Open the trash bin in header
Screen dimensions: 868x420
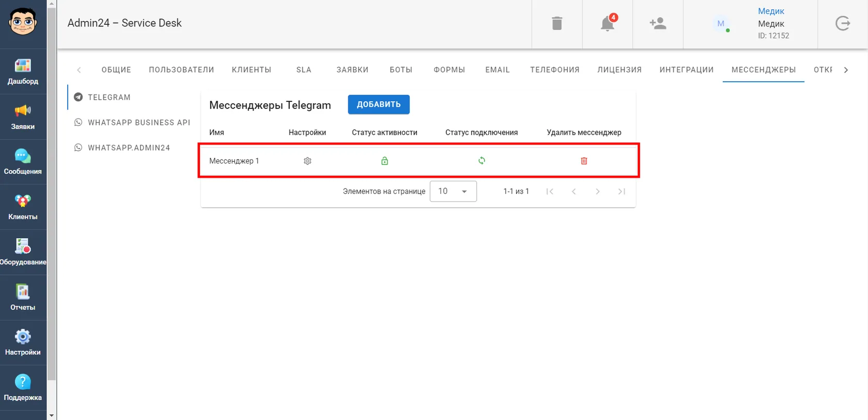tap(557, 23)
